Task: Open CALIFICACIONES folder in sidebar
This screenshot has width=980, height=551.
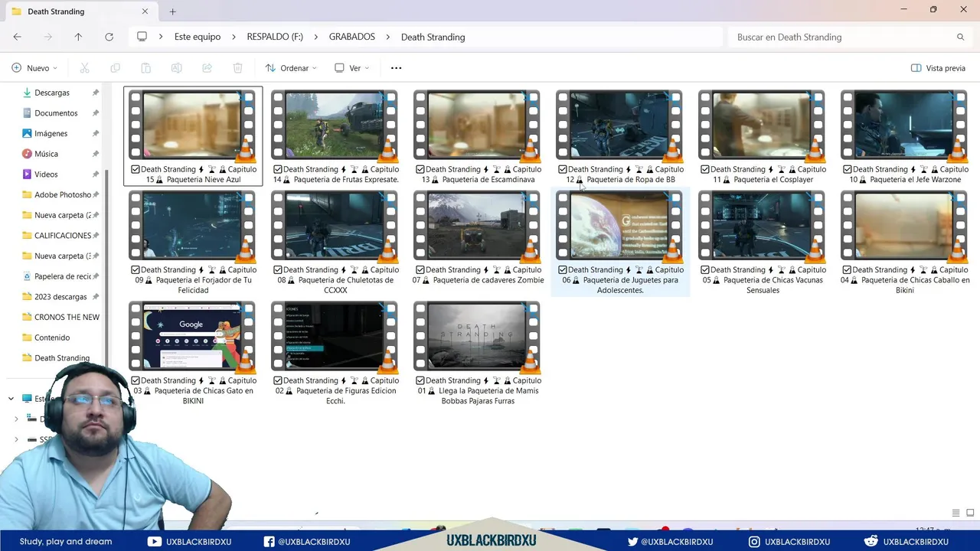Action: (61, 236)
